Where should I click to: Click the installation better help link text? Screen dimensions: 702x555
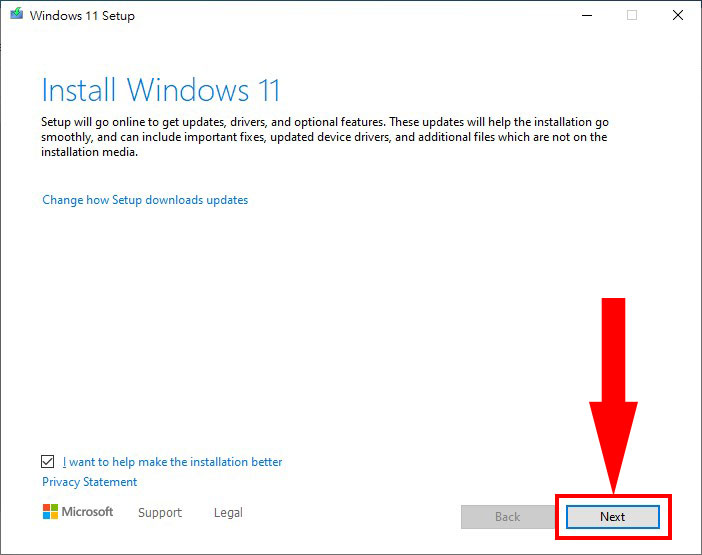coord(172,461)
